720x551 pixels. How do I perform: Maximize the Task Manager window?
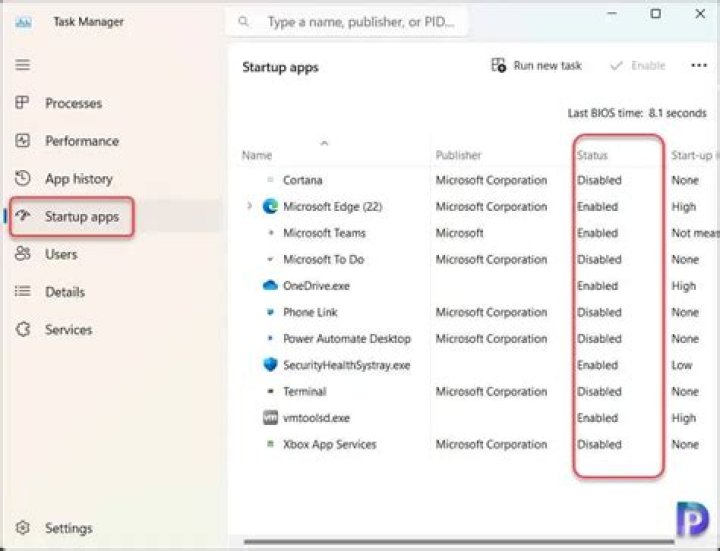click(656, 14)
